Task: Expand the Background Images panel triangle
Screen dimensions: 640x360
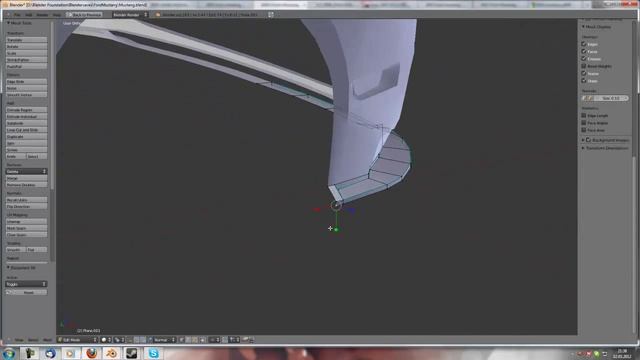Action: [x=583, y=140]
